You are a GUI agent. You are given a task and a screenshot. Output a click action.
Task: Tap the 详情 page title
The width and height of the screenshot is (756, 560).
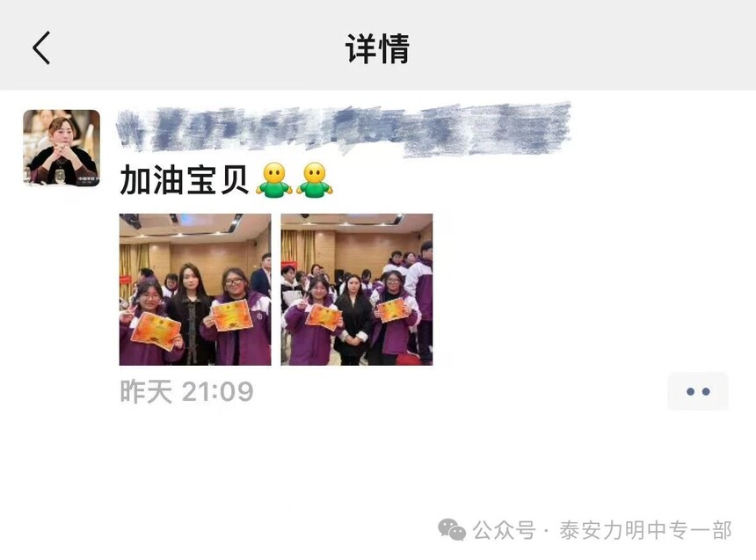(x=377, y=48)
